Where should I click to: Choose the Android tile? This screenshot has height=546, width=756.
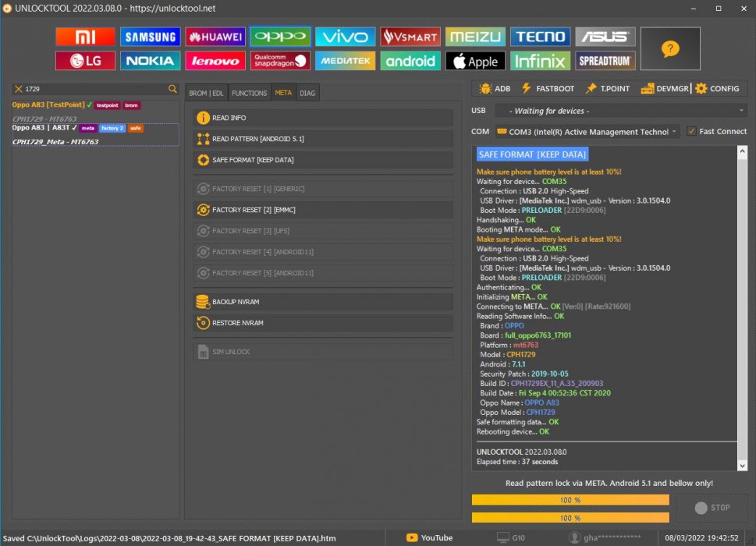410,61
